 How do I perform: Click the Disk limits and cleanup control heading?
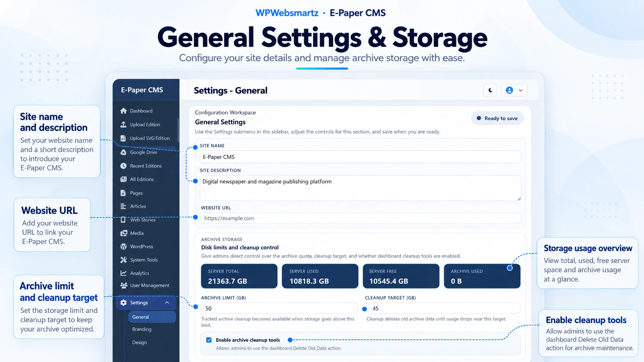[x=240, y=247]
